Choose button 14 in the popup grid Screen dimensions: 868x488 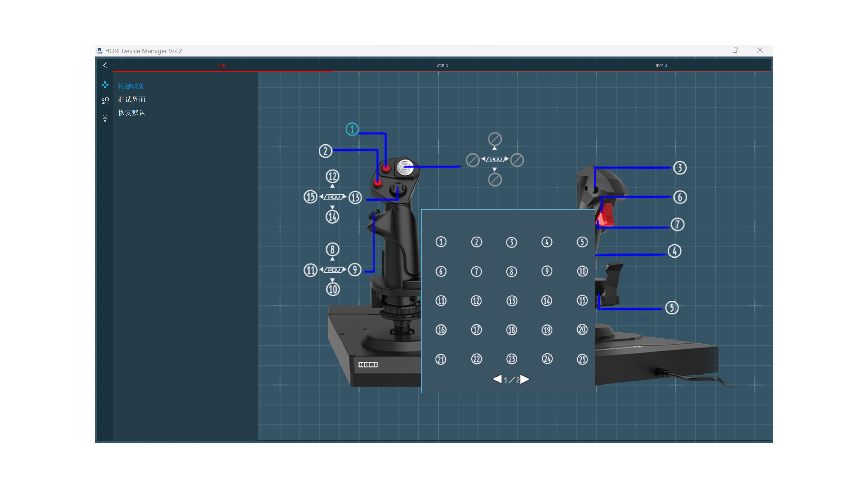[x=547, y=301]
